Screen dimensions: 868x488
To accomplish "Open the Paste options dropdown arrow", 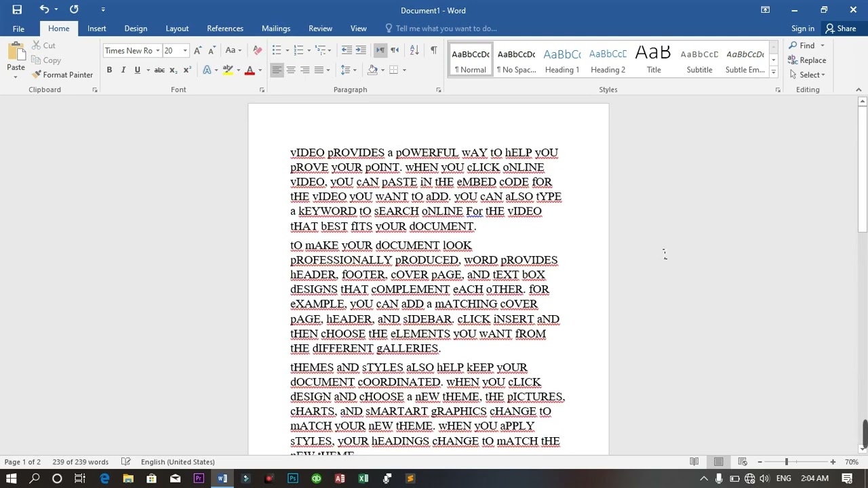I will click(x=16, y=77).
